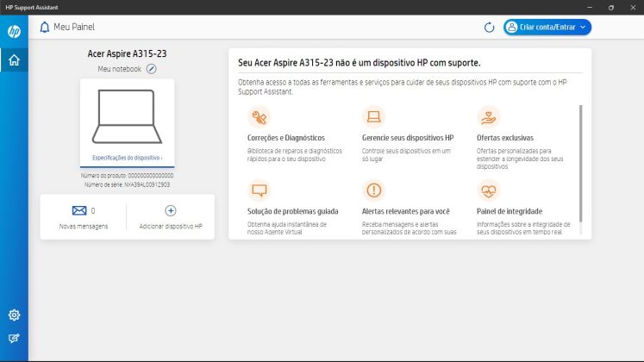
Task: Select the Solução de problemas guiada heading
Action: click(293, 211)
